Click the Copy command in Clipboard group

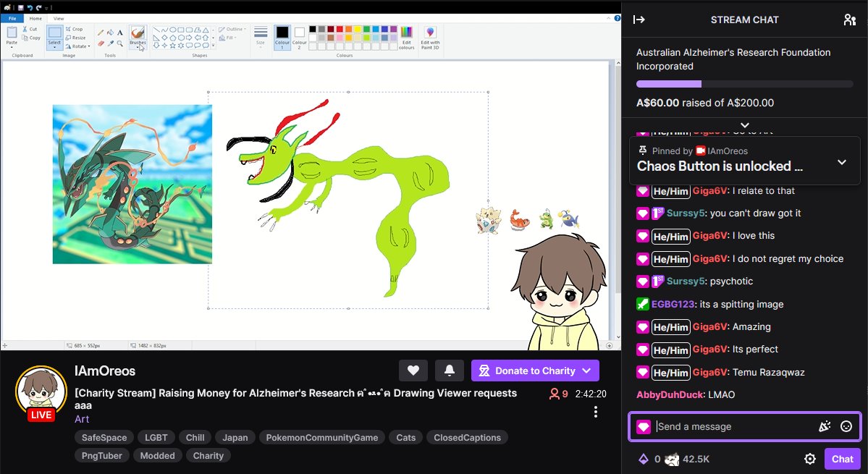(x=31, y=38)
